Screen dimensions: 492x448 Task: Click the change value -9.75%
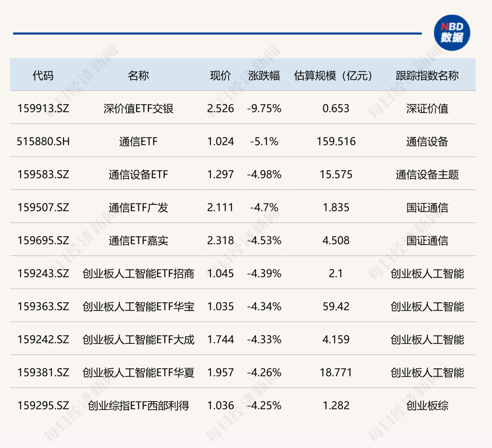click(264, 108)
